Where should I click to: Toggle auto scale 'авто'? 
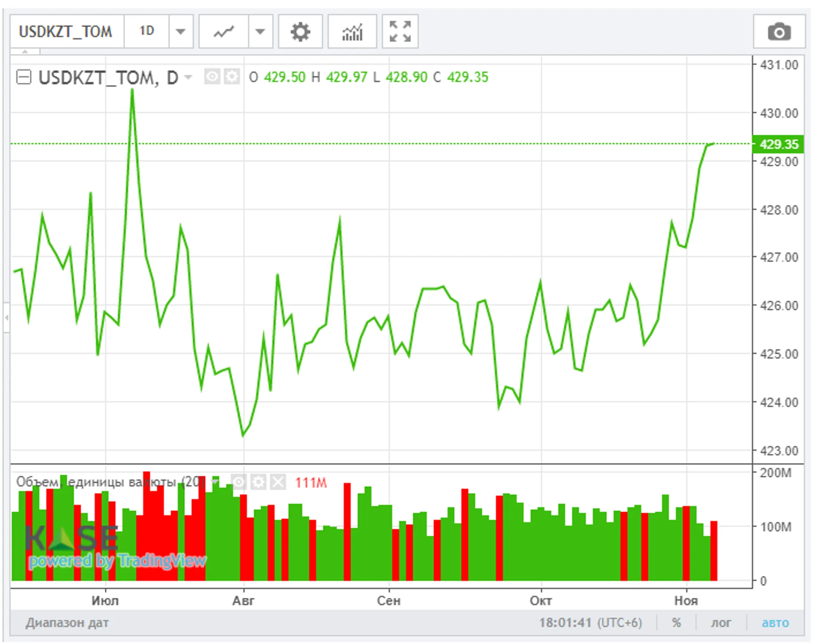click(x=775, y=623)
